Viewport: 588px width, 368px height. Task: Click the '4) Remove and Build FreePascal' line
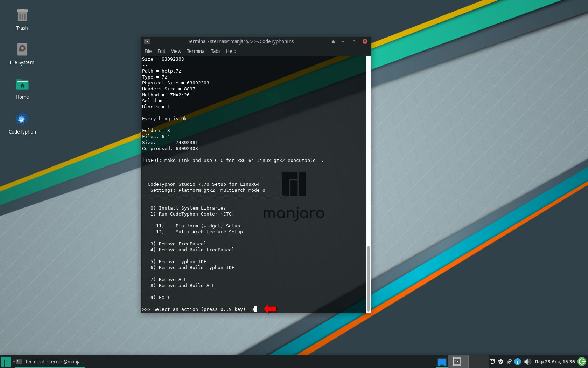point(192,250)
